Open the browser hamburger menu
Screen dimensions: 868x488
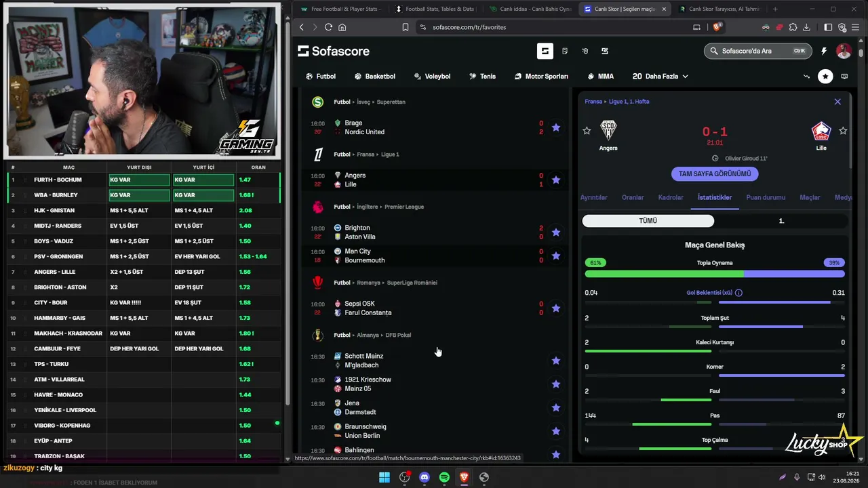tap(856, 27)
